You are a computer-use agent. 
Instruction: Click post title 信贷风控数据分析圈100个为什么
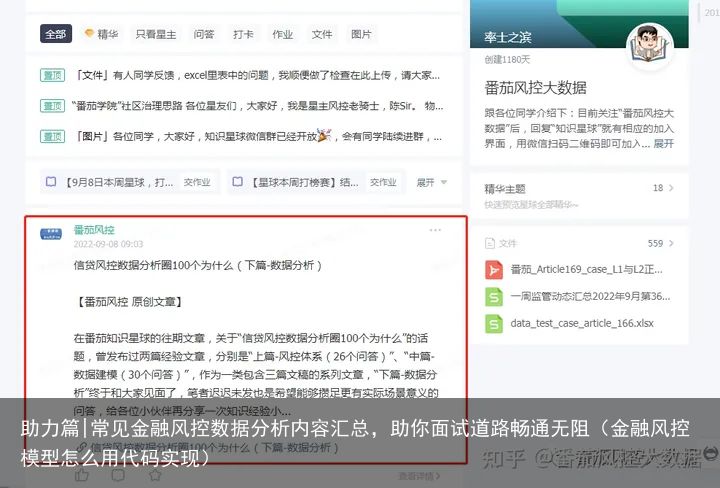(197, 265)
